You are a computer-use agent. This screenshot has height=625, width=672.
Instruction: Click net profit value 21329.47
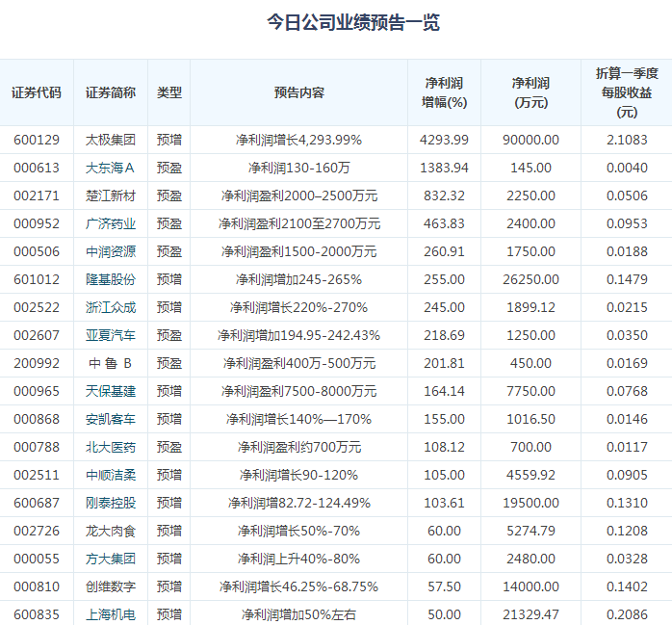530,614
